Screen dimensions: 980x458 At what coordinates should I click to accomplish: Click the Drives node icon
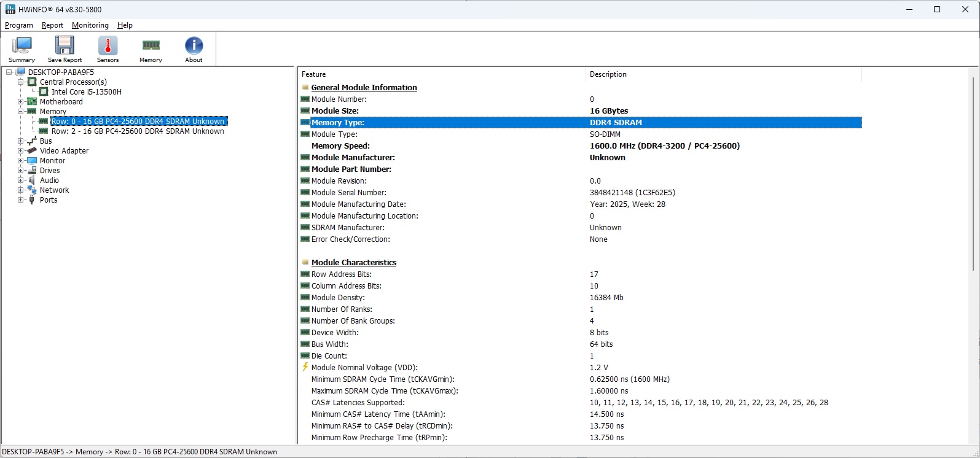[33, 171]
